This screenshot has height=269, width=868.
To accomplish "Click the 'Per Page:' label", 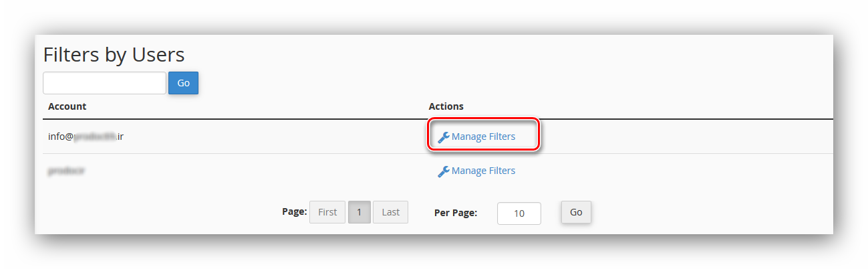I will tap(455, 213).
